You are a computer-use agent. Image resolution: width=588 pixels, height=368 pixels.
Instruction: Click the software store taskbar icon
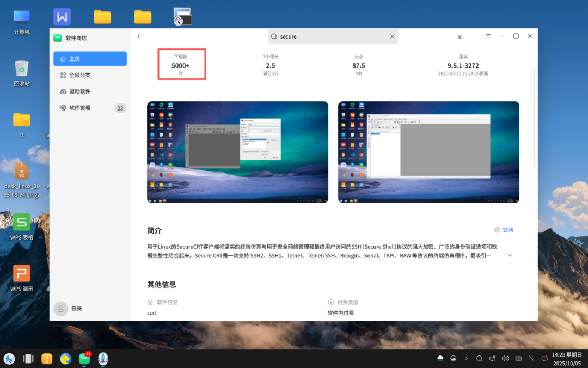tap(85, 359)
